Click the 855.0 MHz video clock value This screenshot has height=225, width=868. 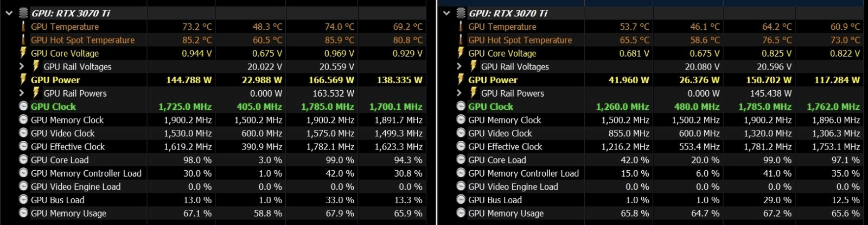click(x=628, y=133)
